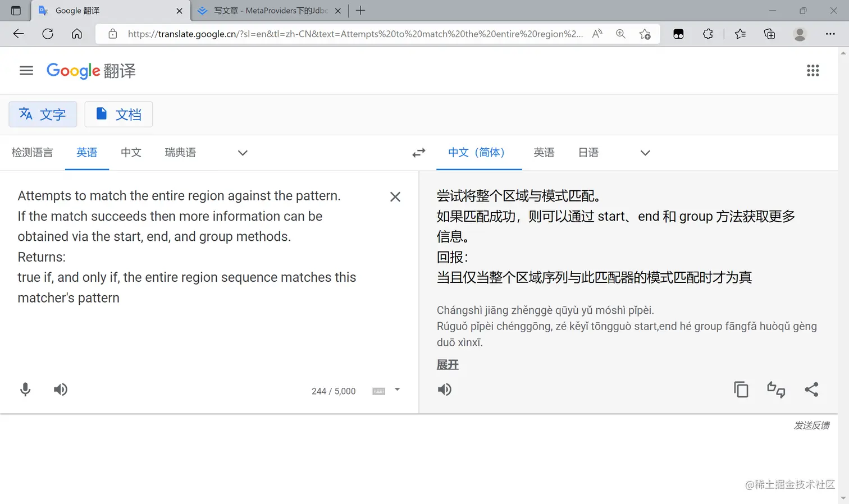Open the zoom magnifier in address bar

[620, 34]
